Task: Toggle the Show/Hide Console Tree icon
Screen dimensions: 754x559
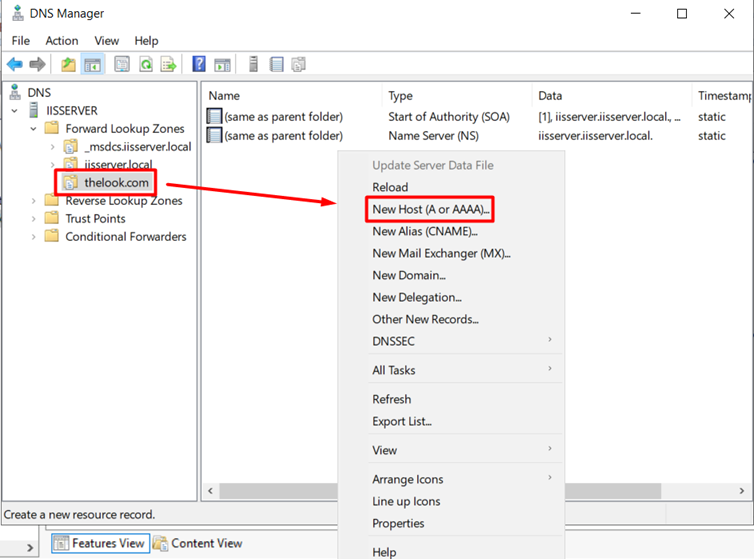Action: (92, 64)
